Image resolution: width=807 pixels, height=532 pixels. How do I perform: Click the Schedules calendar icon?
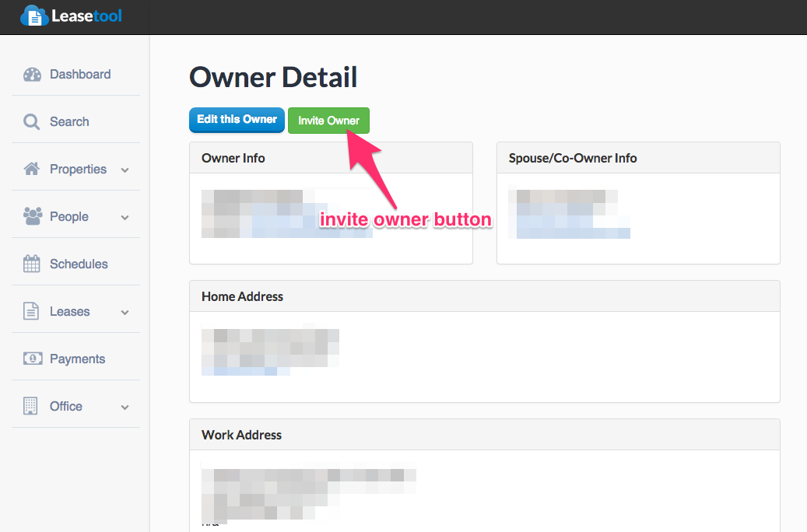32,264
